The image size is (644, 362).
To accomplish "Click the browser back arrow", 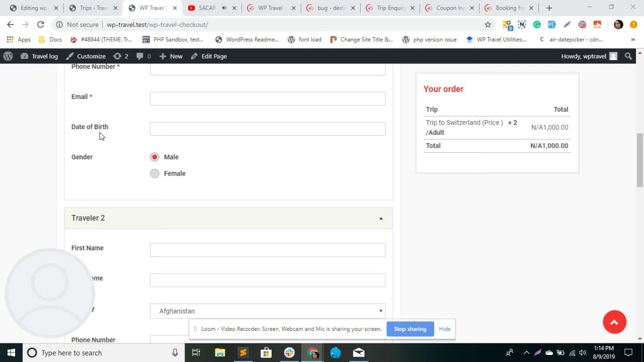I will coord(10,24).
